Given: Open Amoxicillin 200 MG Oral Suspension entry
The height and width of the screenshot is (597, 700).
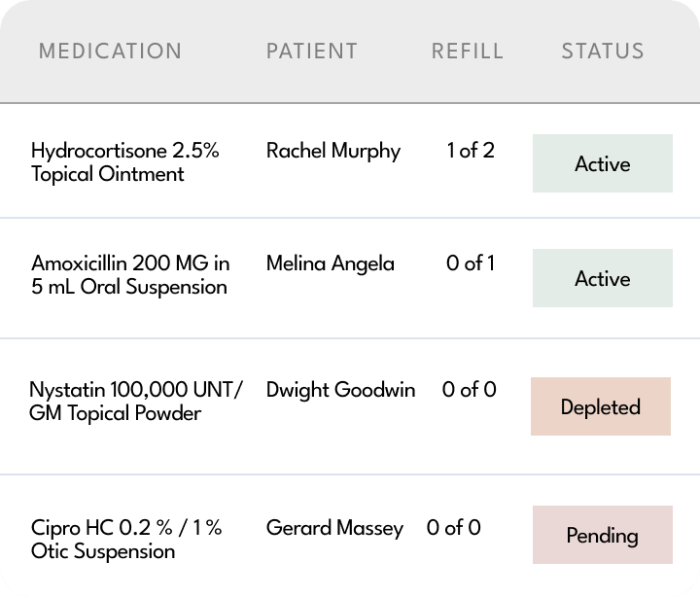Looking at the screenshot, I should (x=129, y=275).
